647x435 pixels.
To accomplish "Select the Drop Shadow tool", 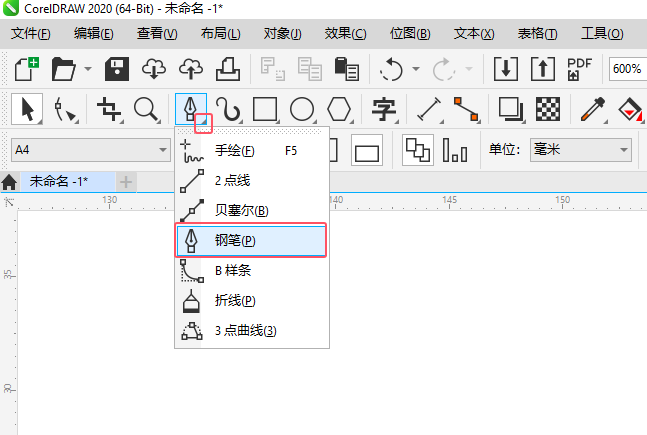I will [x=511, y=109].
